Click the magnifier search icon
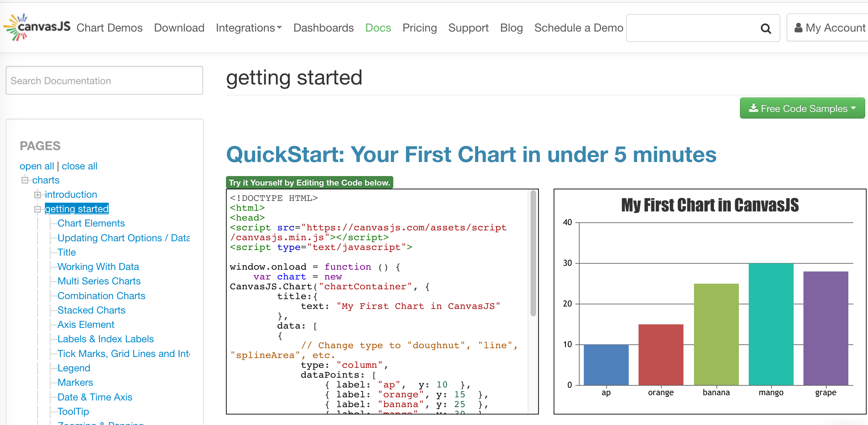Image resolution: width=868 pixels, height=425 pixels. [766, 28]
